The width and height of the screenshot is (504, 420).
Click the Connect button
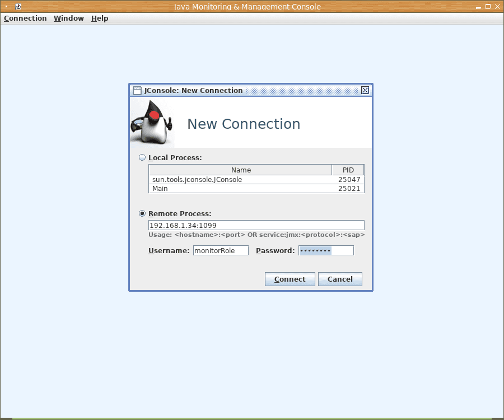(x=290, y=279)
